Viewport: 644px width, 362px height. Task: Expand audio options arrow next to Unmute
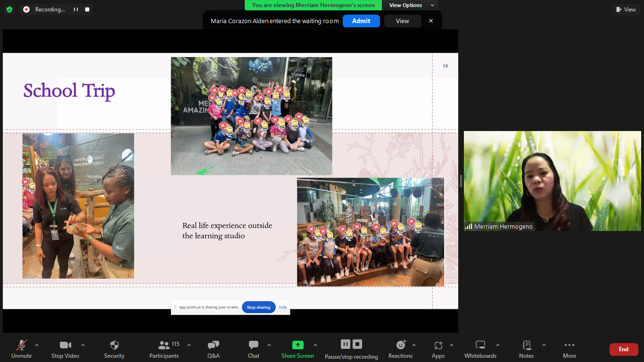pos(37,345)
